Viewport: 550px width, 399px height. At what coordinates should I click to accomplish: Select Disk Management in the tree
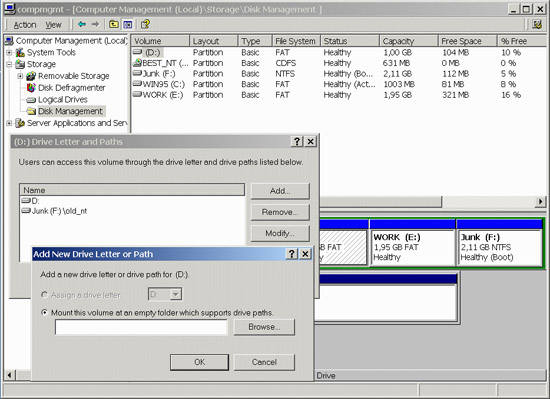[x=70, y=111]
